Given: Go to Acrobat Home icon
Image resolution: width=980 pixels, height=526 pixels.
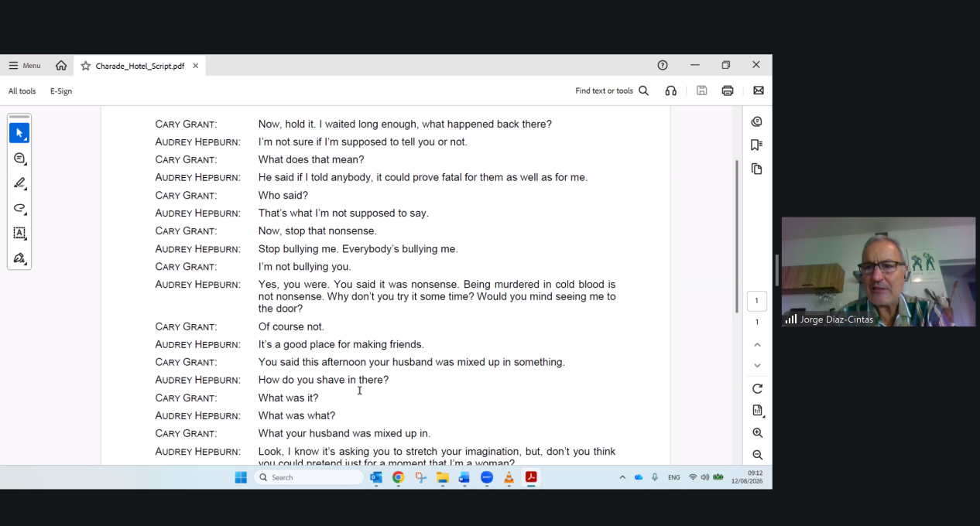Looking at the screenshot, I should 61,66.
